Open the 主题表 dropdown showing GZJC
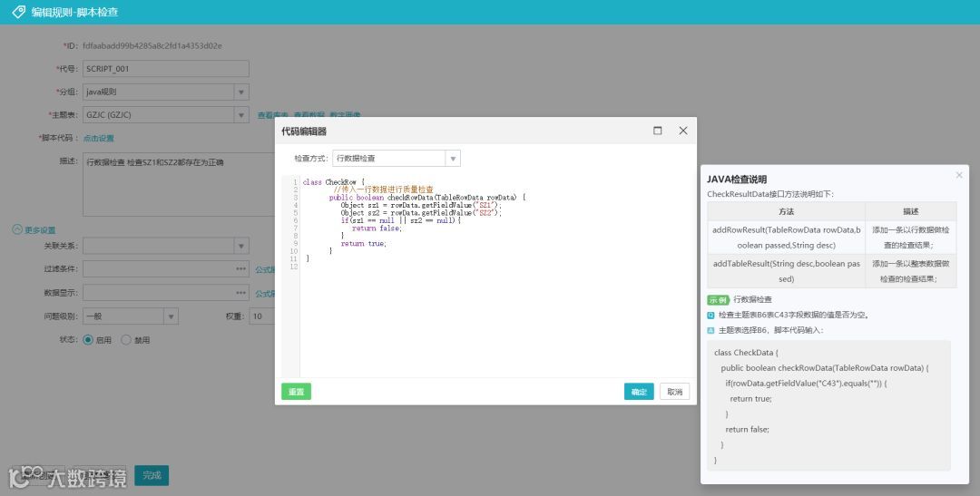 (166, 115)
